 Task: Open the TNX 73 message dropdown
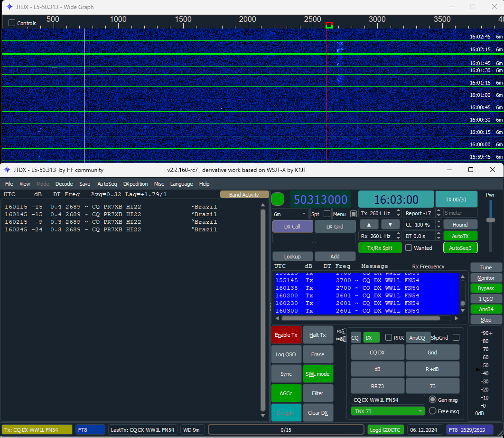click(x=387, y=411)
